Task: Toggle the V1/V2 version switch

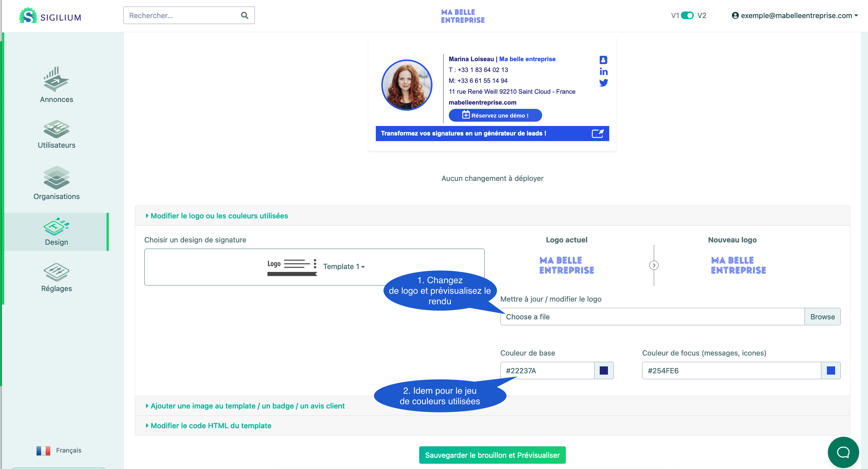Action: 687,15
